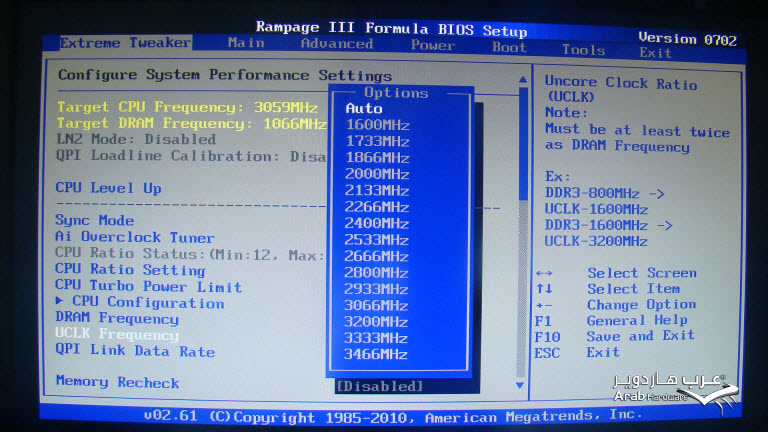Select CPU Ratio Setting

130,269
